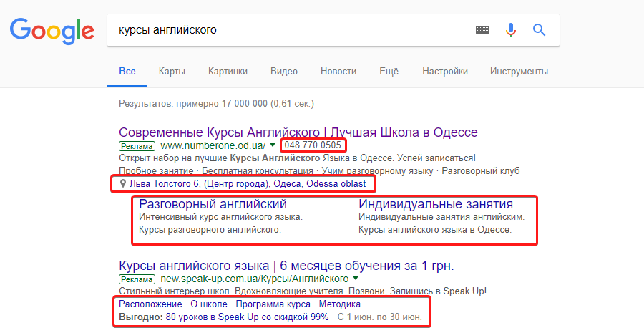Click text Курсы английского языка в Одессе

pos(435,230)
